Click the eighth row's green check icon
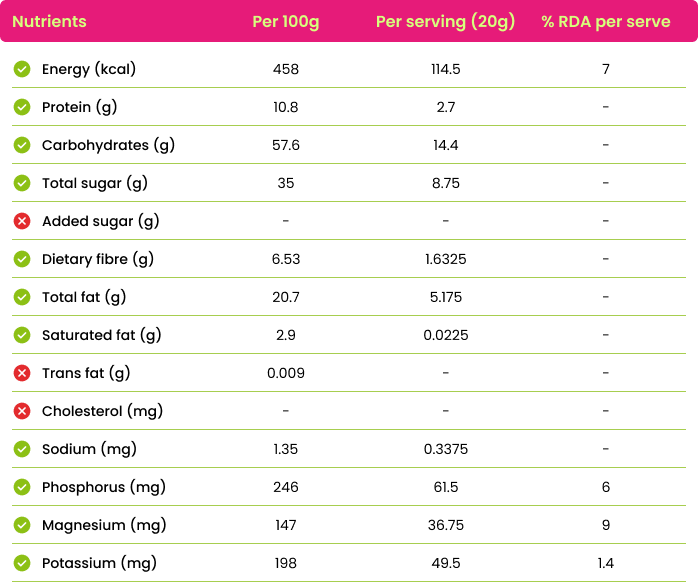Screen dimensions: 698x582 click(22, 335)
